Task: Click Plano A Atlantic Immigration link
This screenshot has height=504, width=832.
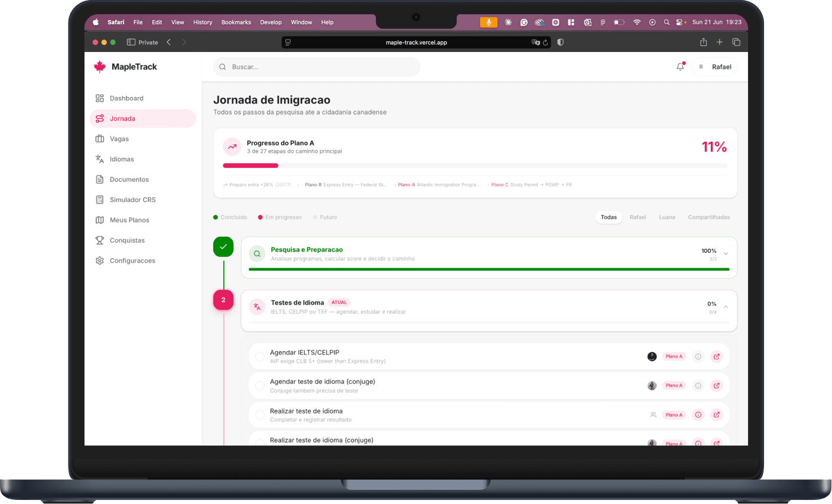Action: [x=439, y=185]
